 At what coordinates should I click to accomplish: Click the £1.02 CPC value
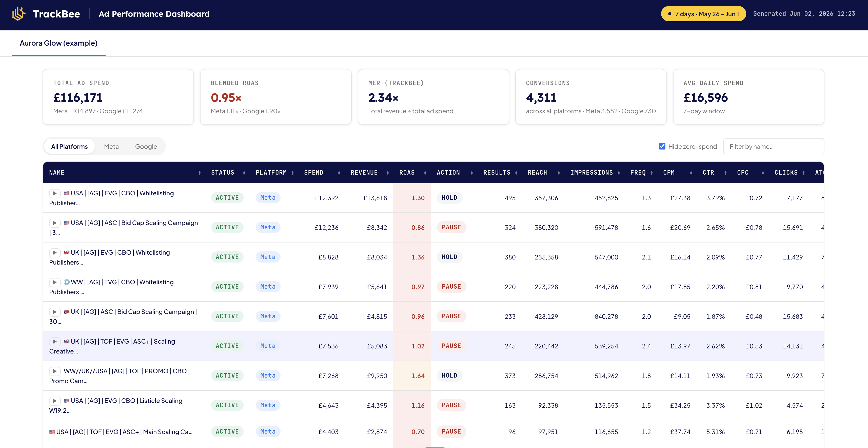[x=754, y=405]
